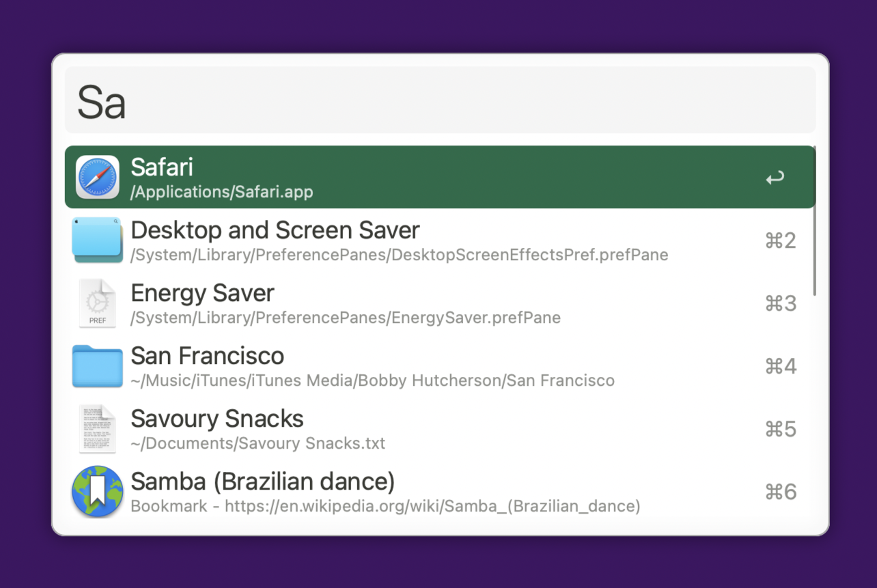The width and height of the screenshot is (877, 588).
Task: Click the ⌘6 shortcut next to Samba
Action: (781, 491)
